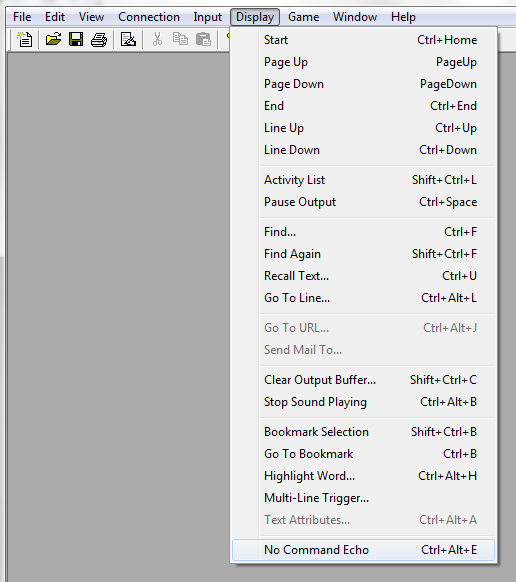Click the New World toolbar icon

25,39
